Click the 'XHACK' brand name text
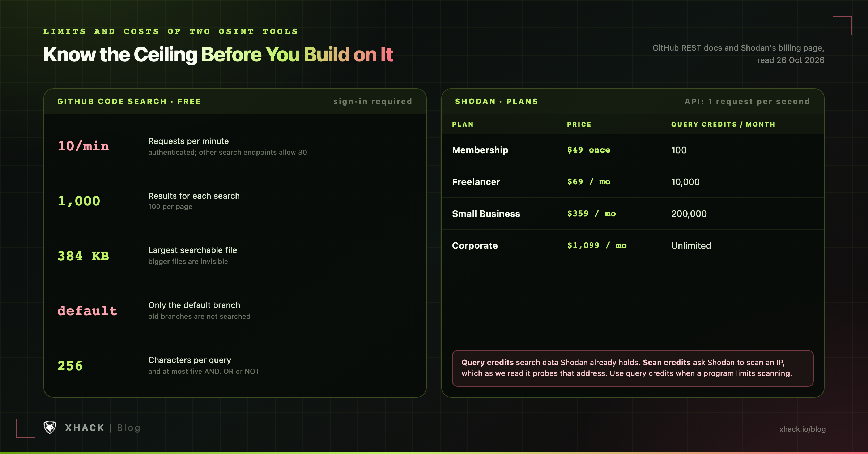 pyautogui.click(x=85, y=428)
